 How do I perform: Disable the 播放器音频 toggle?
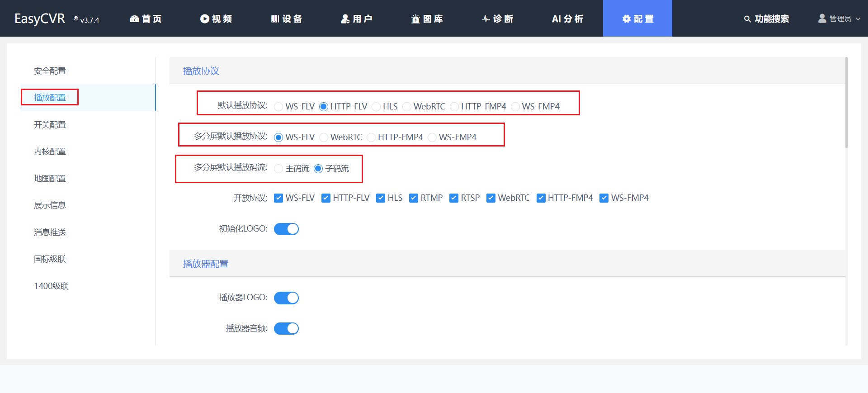pos(286,329)
